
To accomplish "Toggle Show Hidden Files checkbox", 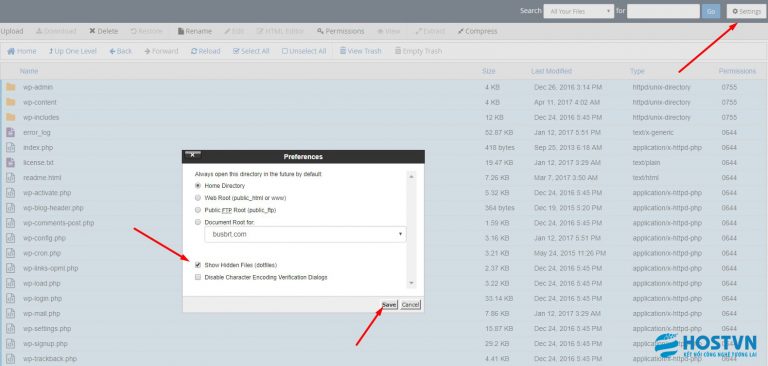I will (x=198, y=265).
